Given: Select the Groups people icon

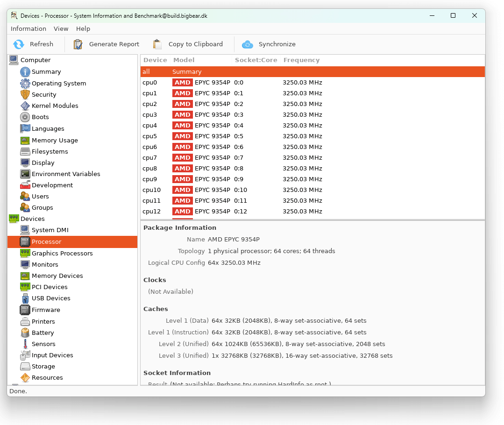Looking at the screenshot, I should tap(25, 208).
